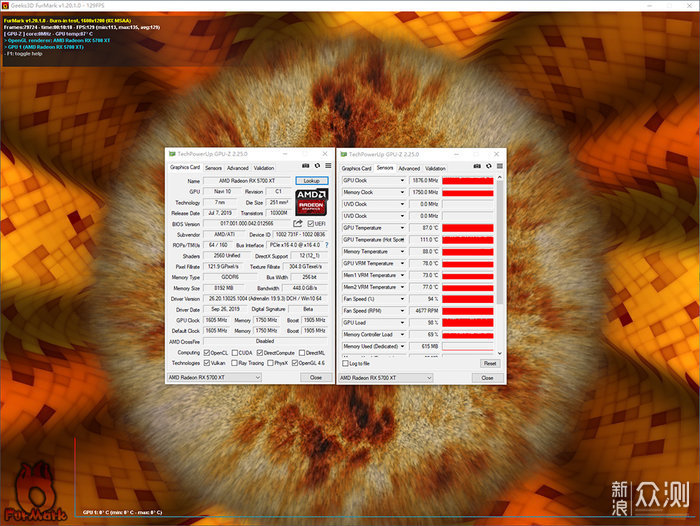Switch to Advanced tab in Sensors window
The image size is (700, 526).
tap(409, 168)
